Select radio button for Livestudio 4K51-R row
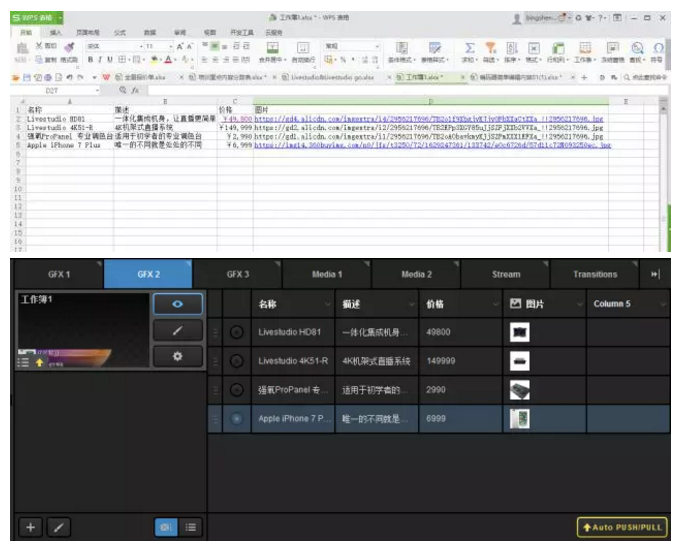The image size is (681, 548). [236, 361]
